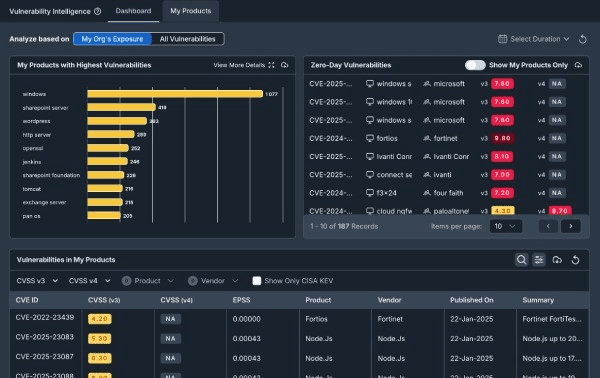The width and height of the screenshot is (600, 378).
Task: Refresh the Vulnerabilities in My Products table
Action: pos(575,260)
